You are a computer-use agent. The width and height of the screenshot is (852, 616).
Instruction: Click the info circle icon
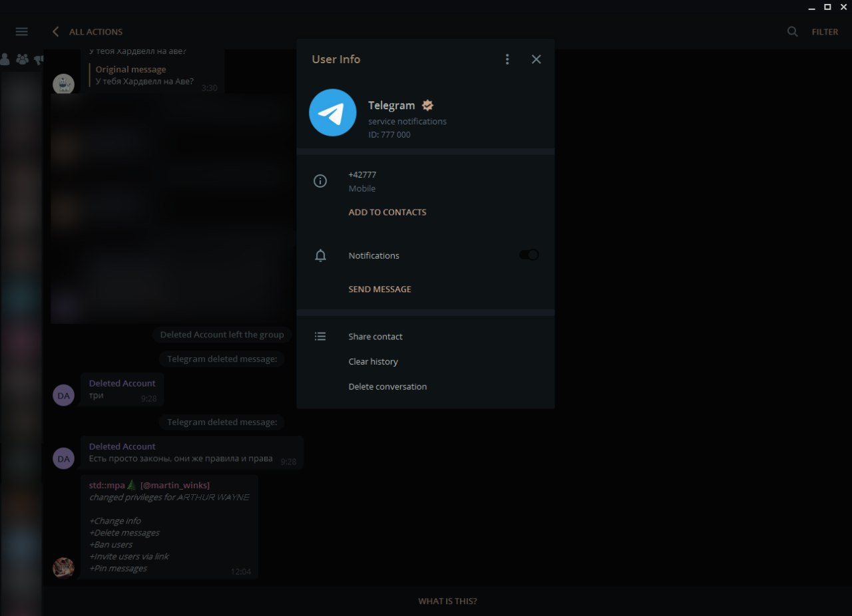tap(320, 181)
